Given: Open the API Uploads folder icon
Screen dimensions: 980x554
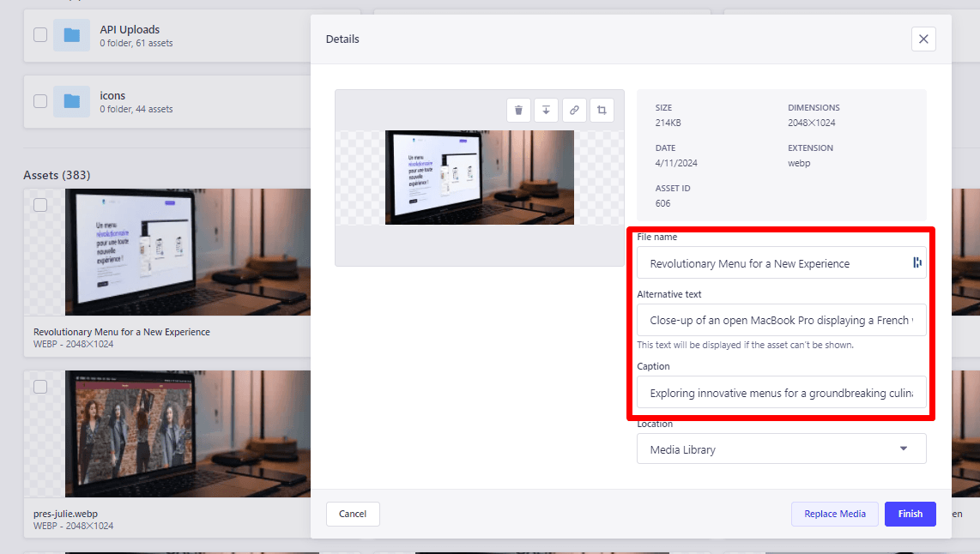Looking at the screenshot, I should pyautogui.click(x=72, y=35).
